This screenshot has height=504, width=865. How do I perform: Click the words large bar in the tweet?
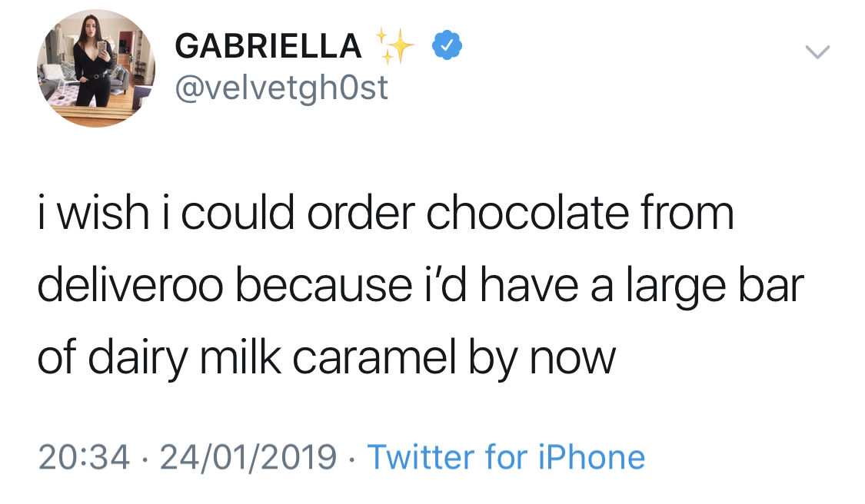pyautogui.click(x=714, y=287)
